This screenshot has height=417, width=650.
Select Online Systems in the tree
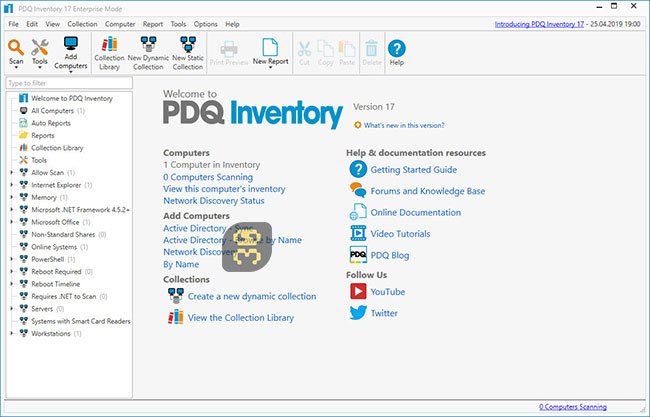(x=54, y=247)
